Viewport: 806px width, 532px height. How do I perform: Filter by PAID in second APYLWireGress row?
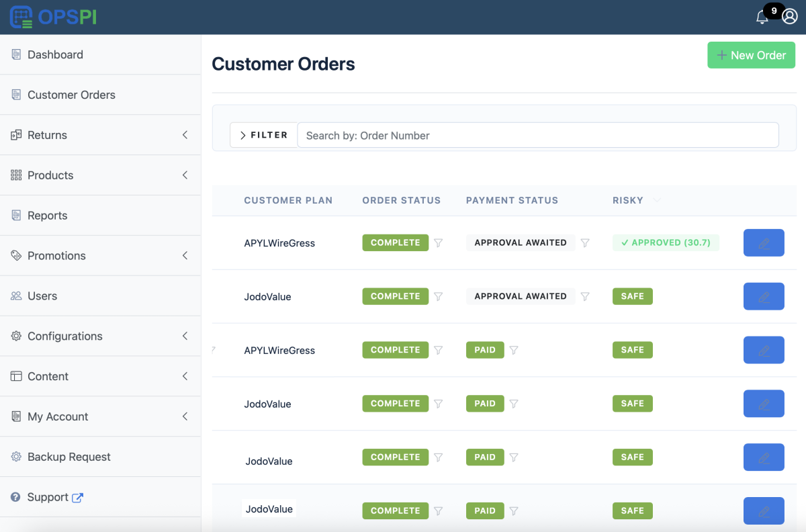[514, 350]
